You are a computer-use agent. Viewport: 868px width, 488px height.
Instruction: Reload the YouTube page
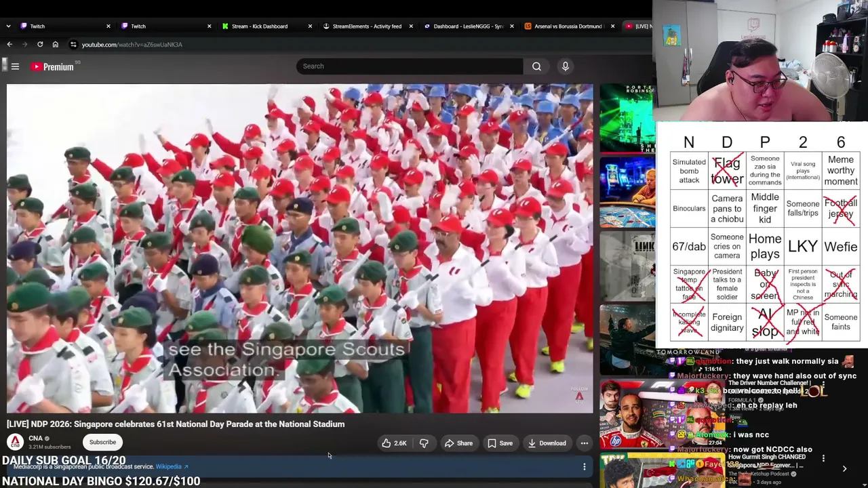point(40,45)
